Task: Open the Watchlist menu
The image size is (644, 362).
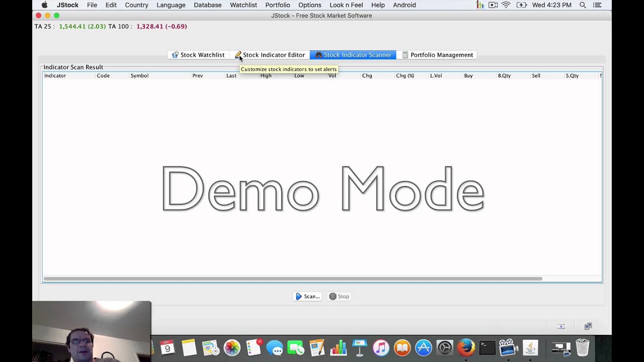Action: tap(244, 5)
